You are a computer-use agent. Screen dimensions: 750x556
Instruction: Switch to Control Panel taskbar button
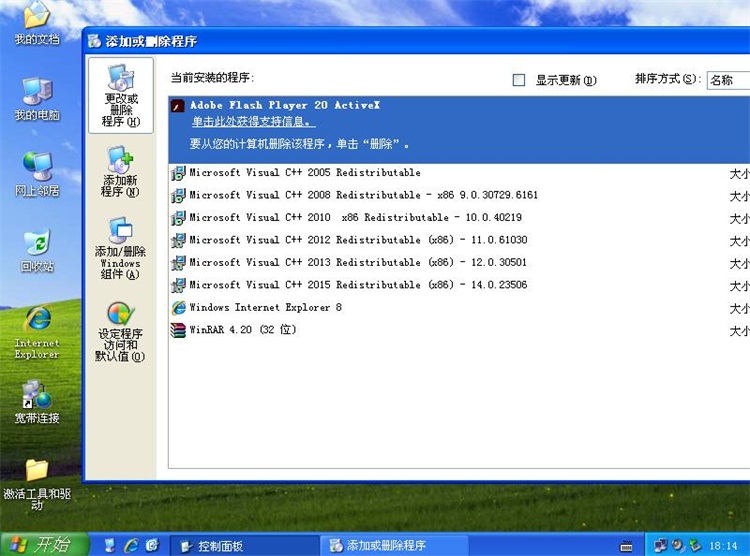(244, 545)
